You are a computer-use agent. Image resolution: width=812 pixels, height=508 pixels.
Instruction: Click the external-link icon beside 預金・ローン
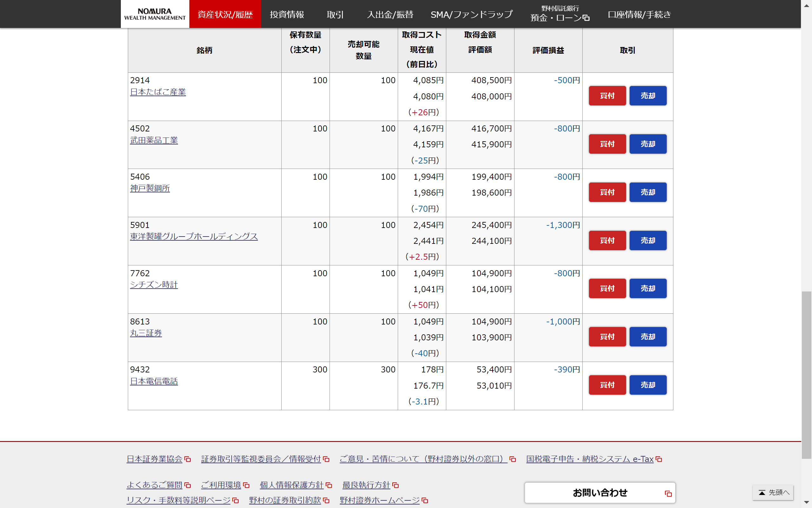click(x=586, y=18)
